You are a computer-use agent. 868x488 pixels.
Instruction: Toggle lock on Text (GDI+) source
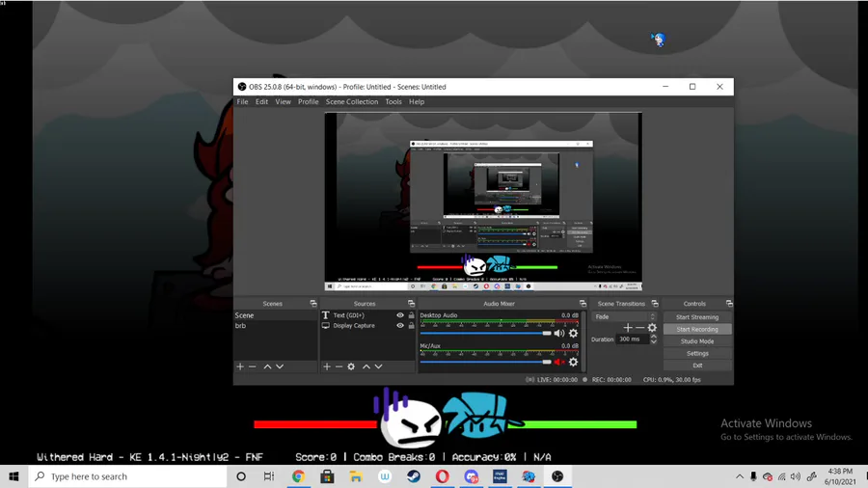click(x=411, y=315)
